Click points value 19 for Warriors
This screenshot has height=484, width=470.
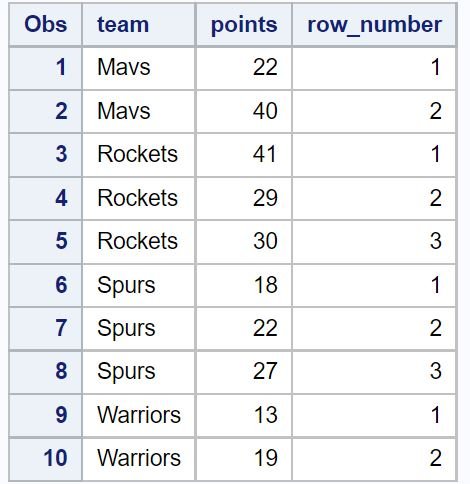[x=244, y=459]
